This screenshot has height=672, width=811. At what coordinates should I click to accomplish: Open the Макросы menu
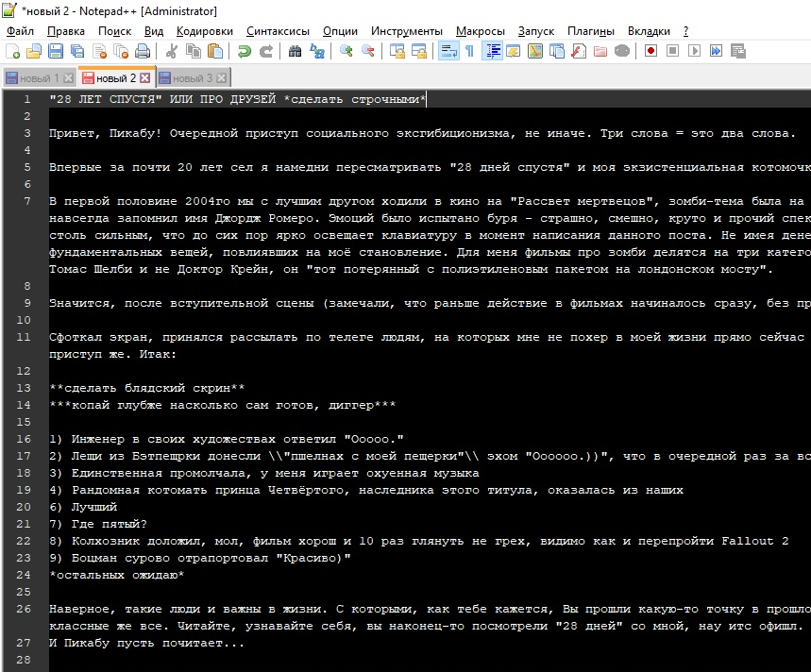tap(481, 31)
